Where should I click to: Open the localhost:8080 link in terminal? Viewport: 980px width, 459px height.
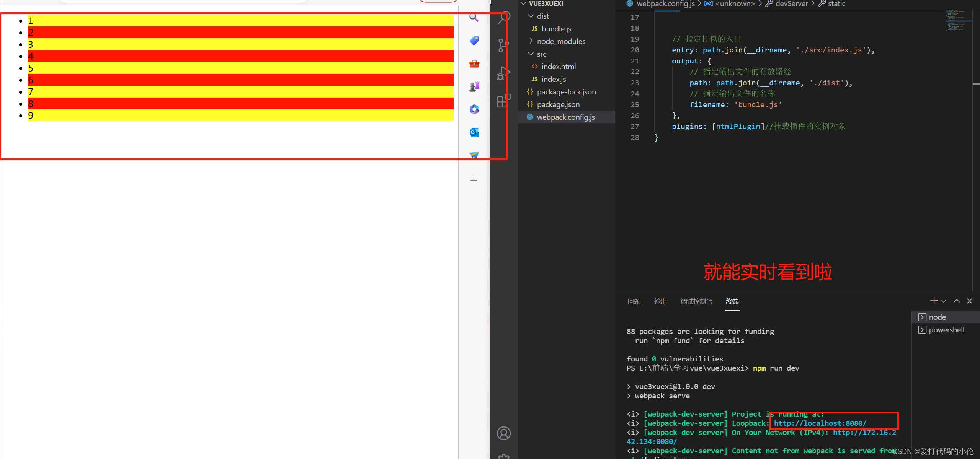(820, 423)
